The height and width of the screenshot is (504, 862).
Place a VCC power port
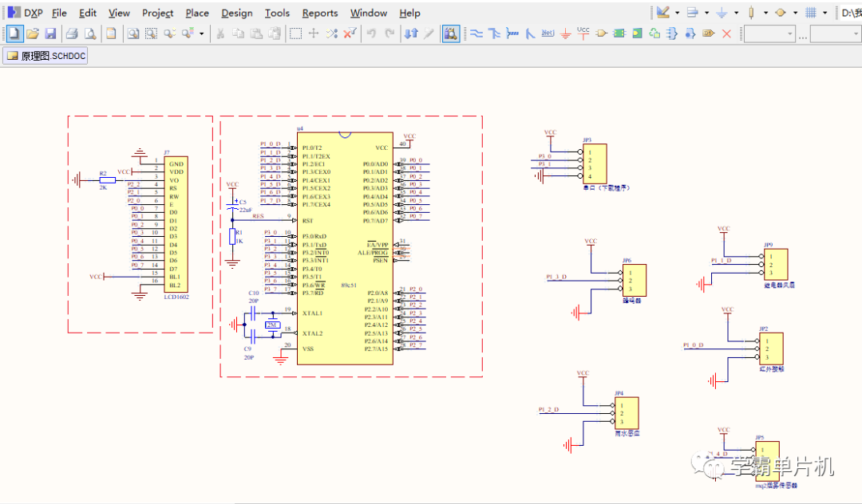pyautogui.click(x=583, y=33)
